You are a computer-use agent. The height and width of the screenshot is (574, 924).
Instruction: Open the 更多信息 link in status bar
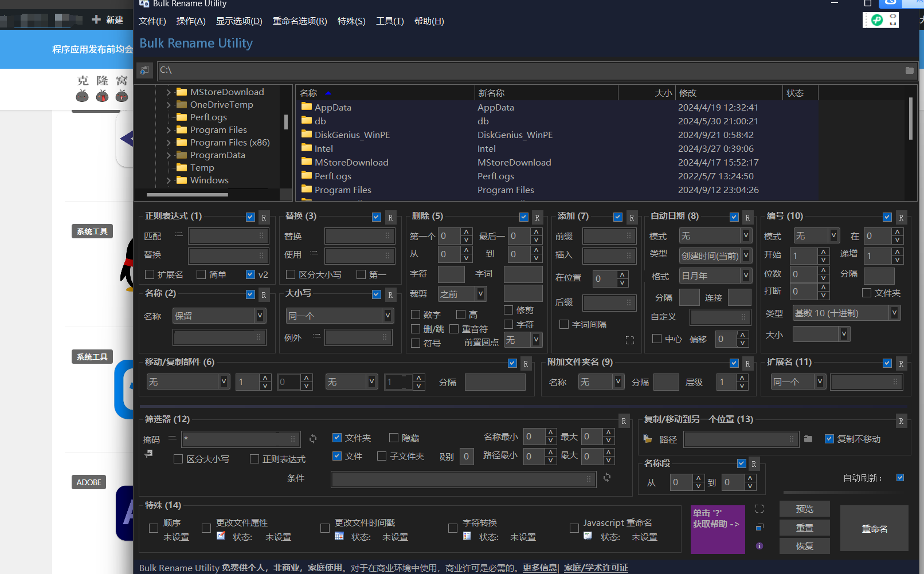pos(540,568)
